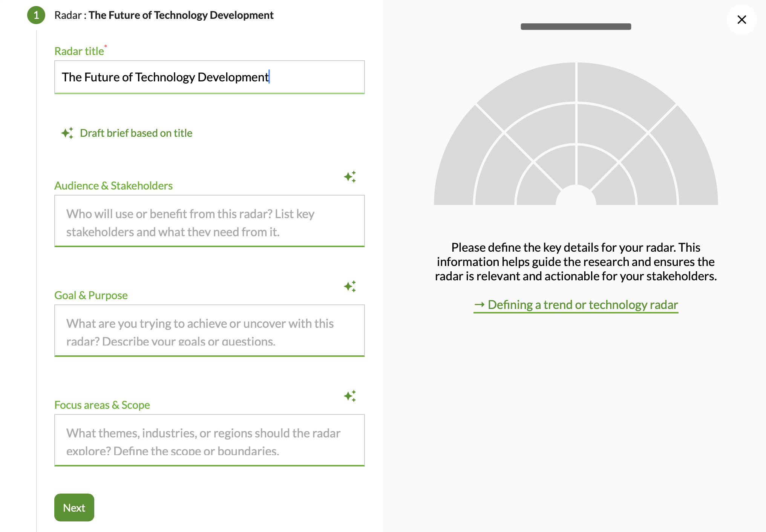Focus the Focus areas & Scope text area

click(x=209, y=440)
